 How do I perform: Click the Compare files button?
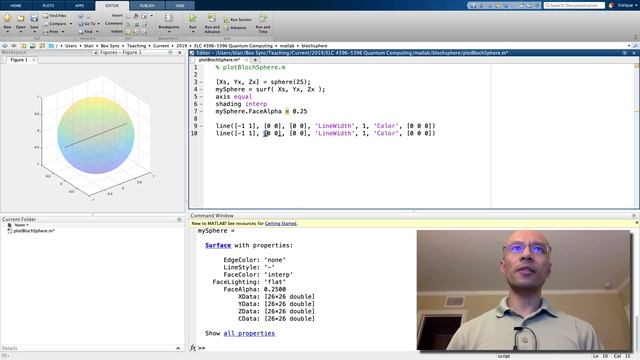[x=55, y=24]
